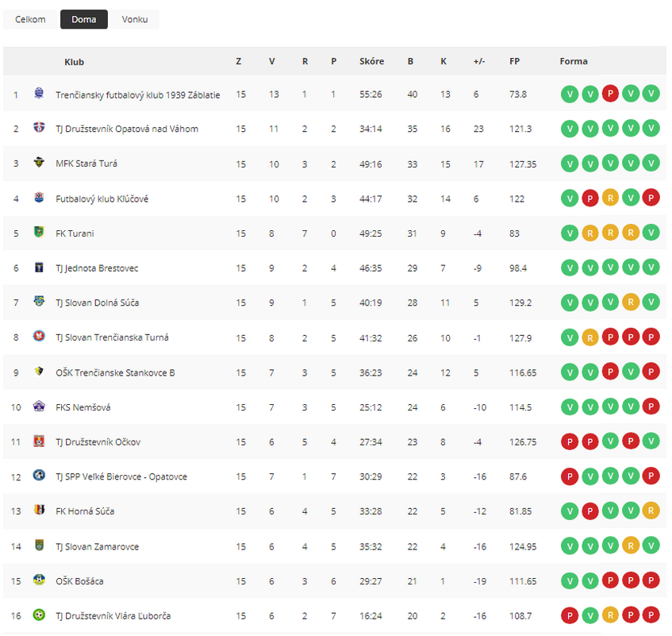Sort the table by Skóre column header

pyautogui.click(x=371, y=61)
